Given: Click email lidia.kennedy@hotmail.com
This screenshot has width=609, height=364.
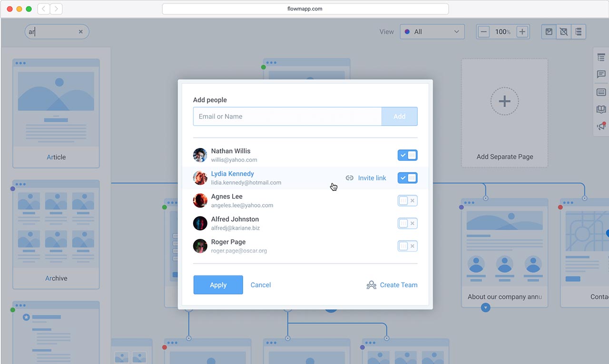Looking at the screenshot, I should (x=246, y=183).
